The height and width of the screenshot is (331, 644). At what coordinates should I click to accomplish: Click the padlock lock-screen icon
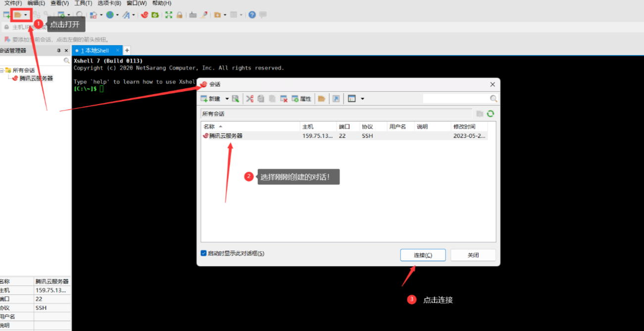click(179, 15)
